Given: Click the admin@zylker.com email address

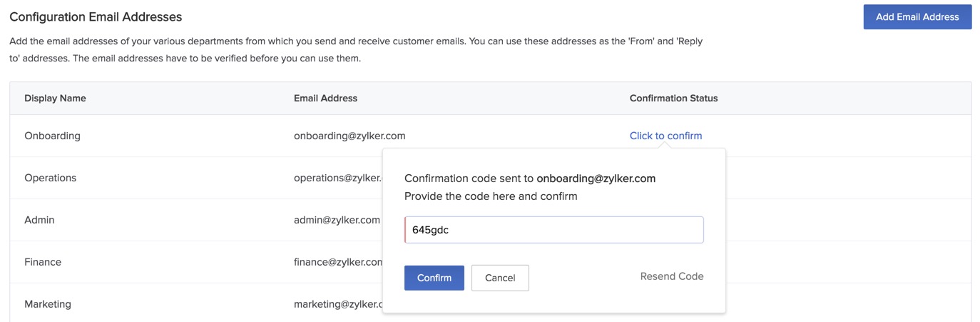Looking at the screenshot, I should point(337,220).
